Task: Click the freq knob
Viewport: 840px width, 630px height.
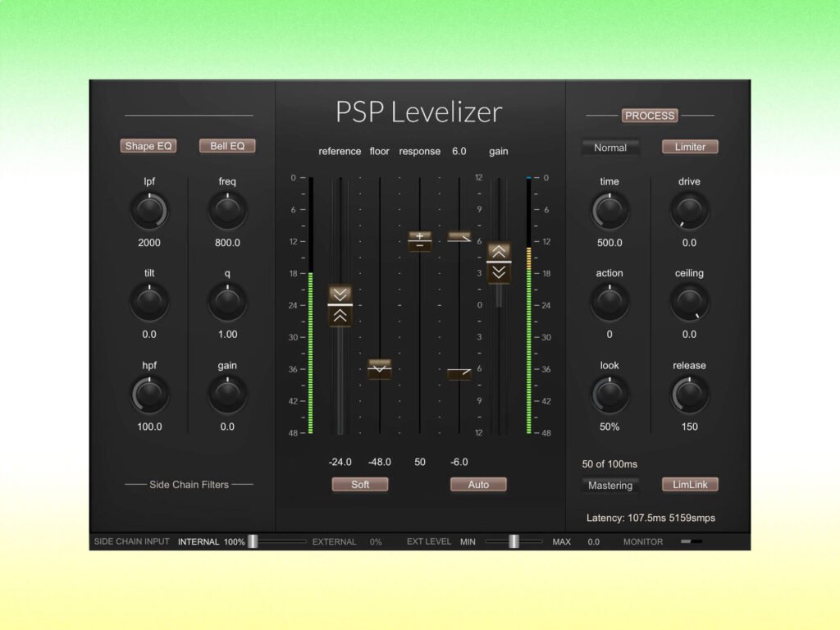Action: click(227, 211)
